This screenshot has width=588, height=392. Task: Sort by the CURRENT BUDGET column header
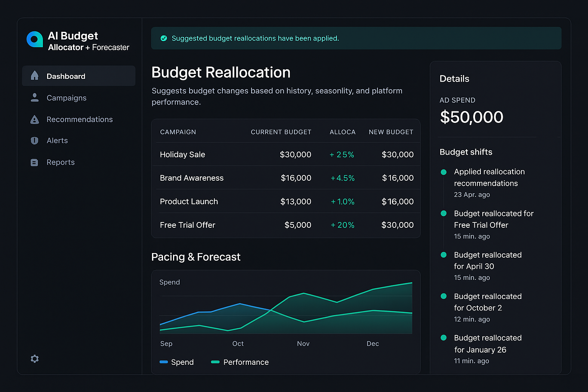click(x=281, y=132)
